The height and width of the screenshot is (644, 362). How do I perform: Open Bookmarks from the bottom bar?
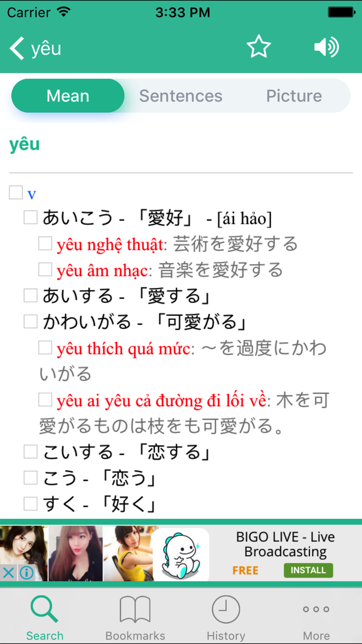(x=135, y=610)
